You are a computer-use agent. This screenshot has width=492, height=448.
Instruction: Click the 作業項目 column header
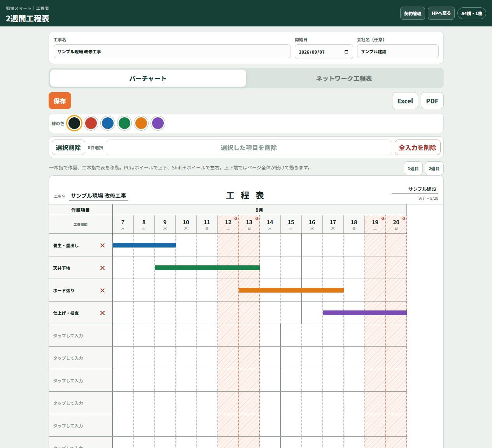pyautogui.click(x=81, y=210)
